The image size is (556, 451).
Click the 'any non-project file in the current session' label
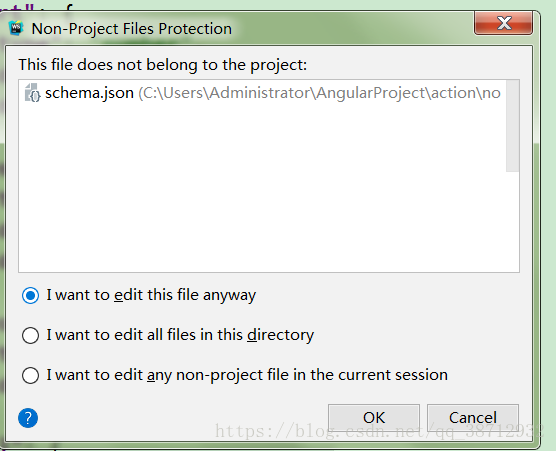click(247, 375)
